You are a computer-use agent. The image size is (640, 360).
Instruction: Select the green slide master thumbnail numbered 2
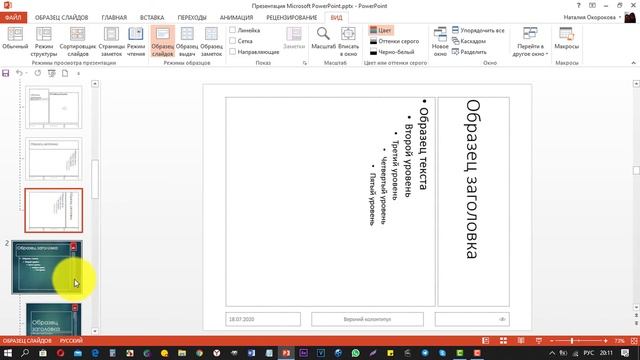tap(47, 267)
